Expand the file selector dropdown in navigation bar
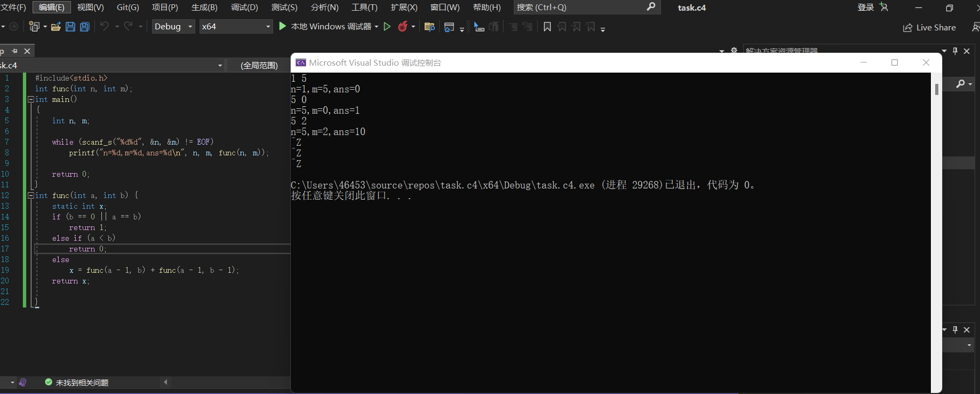Viewport: 980px width, 394px height. click(x=220, y=65)
